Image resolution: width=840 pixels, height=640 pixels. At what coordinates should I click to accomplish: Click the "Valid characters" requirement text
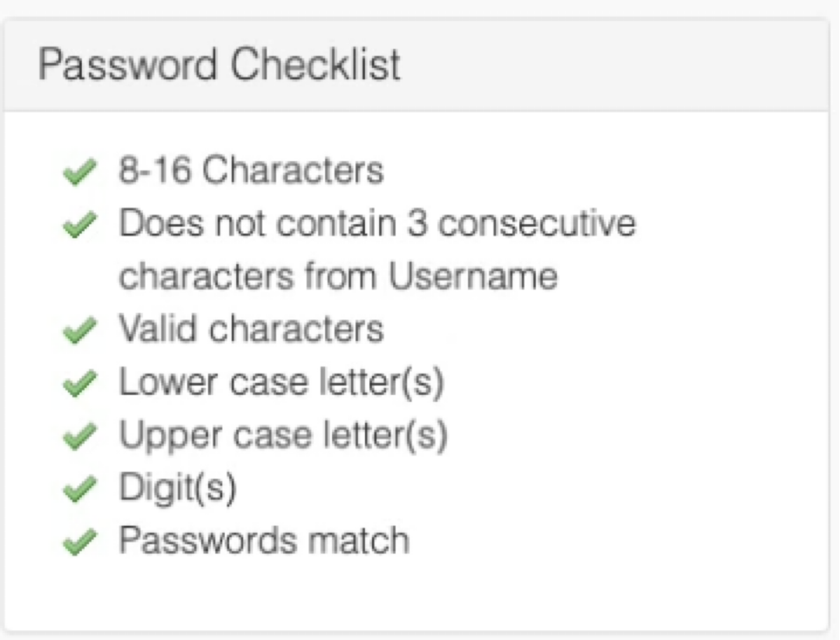pyautogui.click(x=251, y=330)
